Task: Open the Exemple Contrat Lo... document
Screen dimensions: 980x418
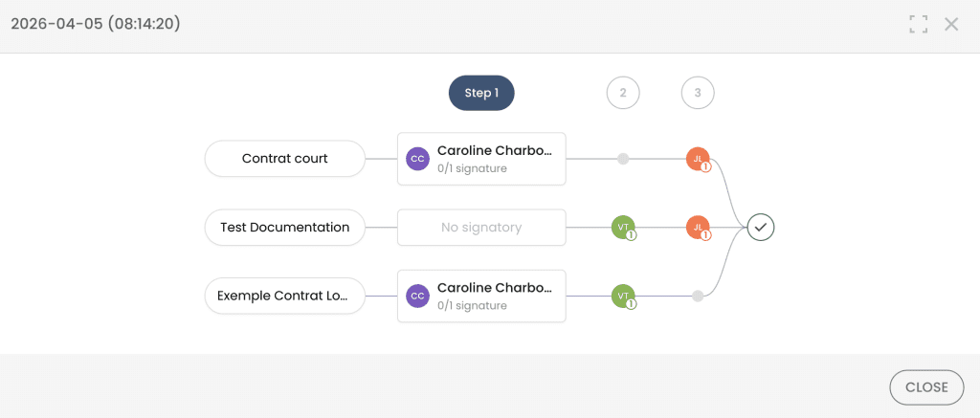Action: click(285, 297)
